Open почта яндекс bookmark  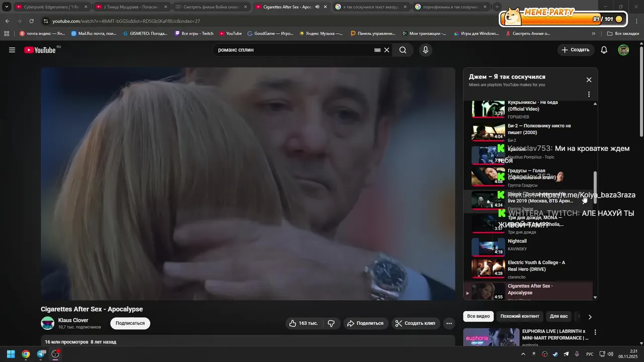pos(42,34)
